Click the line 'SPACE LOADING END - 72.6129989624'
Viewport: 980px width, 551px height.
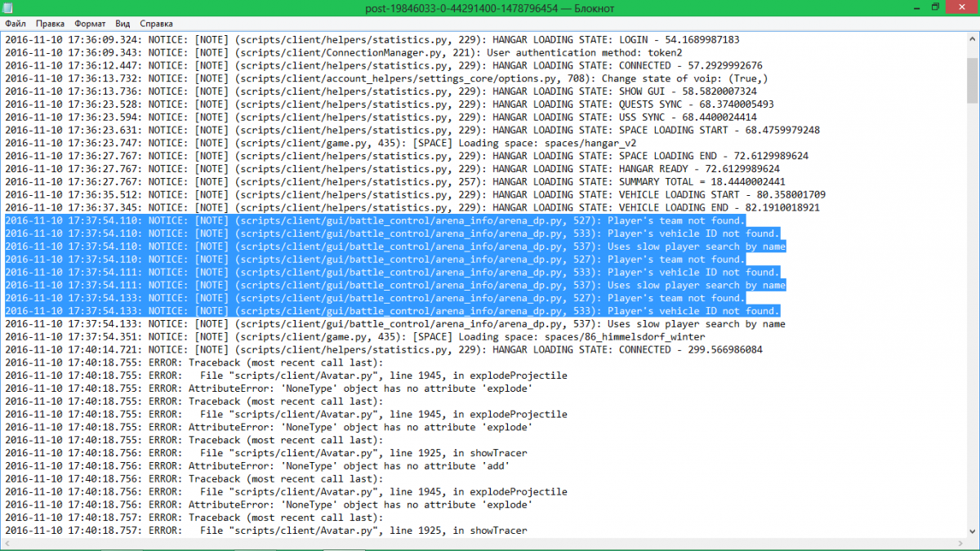click(407, 156)
